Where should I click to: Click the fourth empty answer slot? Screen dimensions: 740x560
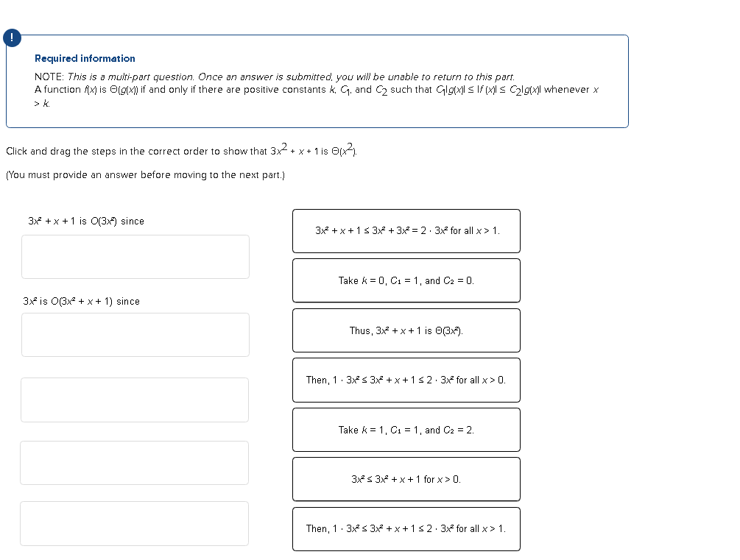tap(135, 463)
